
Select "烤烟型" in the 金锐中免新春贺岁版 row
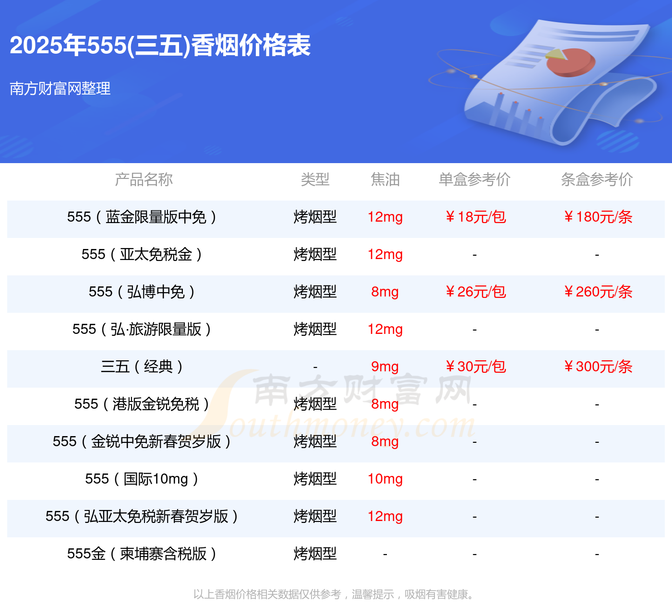tap(315, 441)
